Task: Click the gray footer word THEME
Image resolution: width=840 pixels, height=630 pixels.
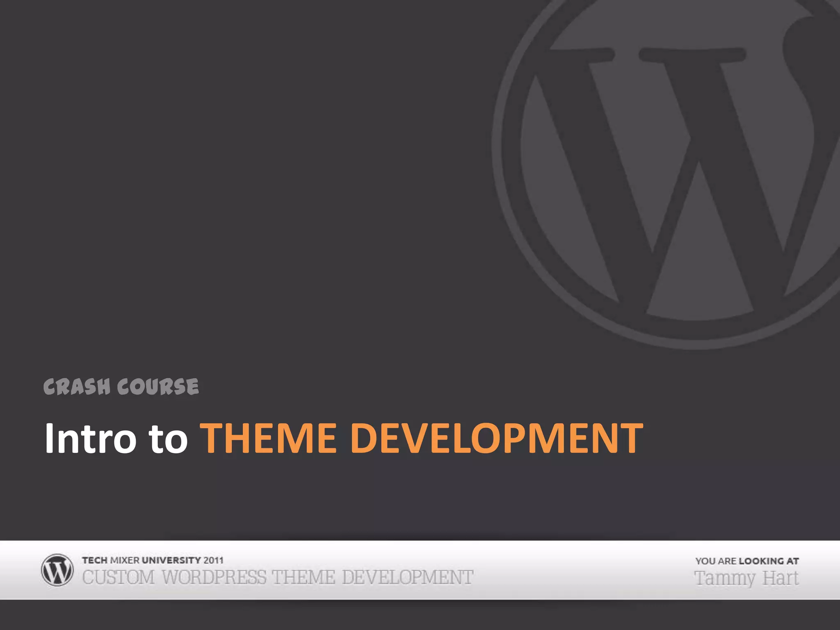Action: (x=304, y=577)
